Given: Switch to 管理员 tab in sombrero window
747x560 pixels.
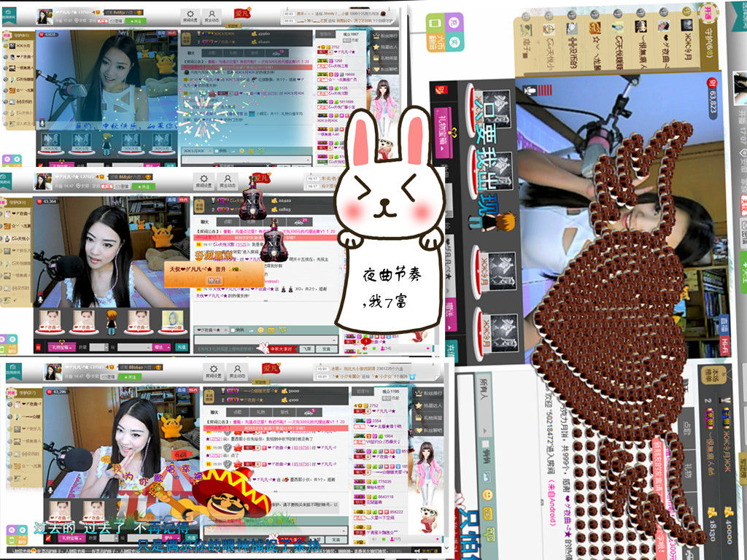Looking at the screenshot, I should [363, 392].
